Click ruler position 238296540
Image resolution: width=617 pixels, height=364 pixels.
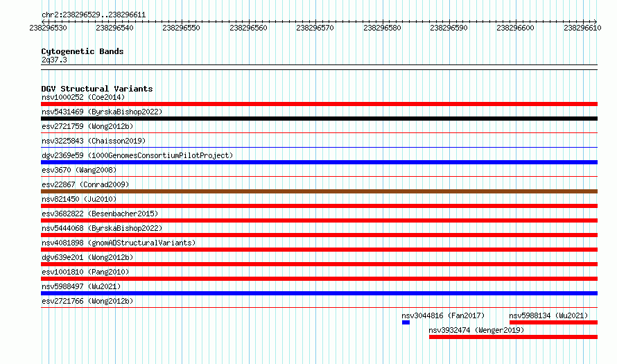point(114,28)
